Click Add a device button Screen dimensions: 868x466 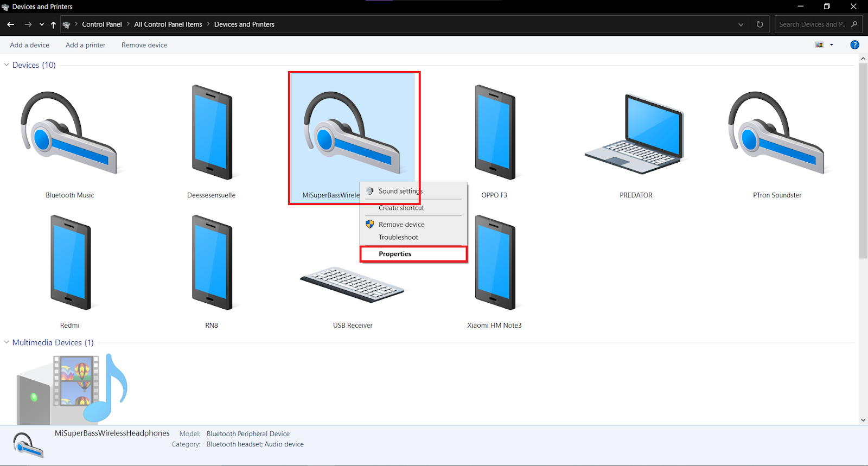(29, 45)
